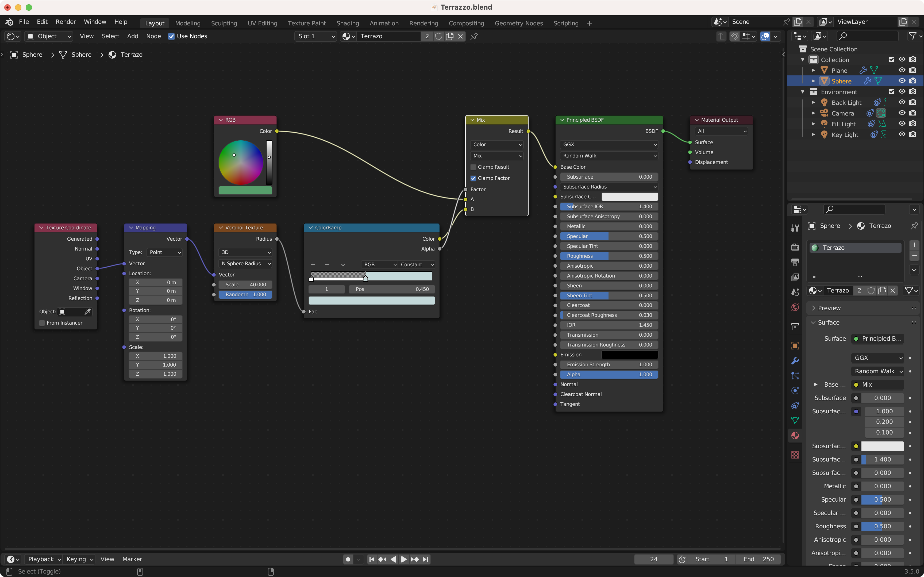Open the Texture properties checker icon
This screenshot has width=924, height=577.
click(795, 455)
